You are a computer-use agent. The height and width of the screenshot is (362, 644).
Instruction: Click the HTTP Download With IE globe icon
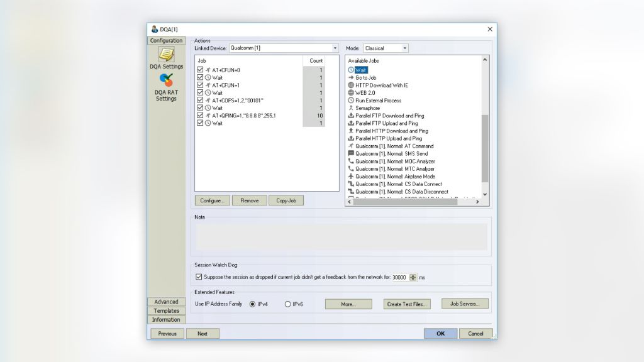pos(351,85)
